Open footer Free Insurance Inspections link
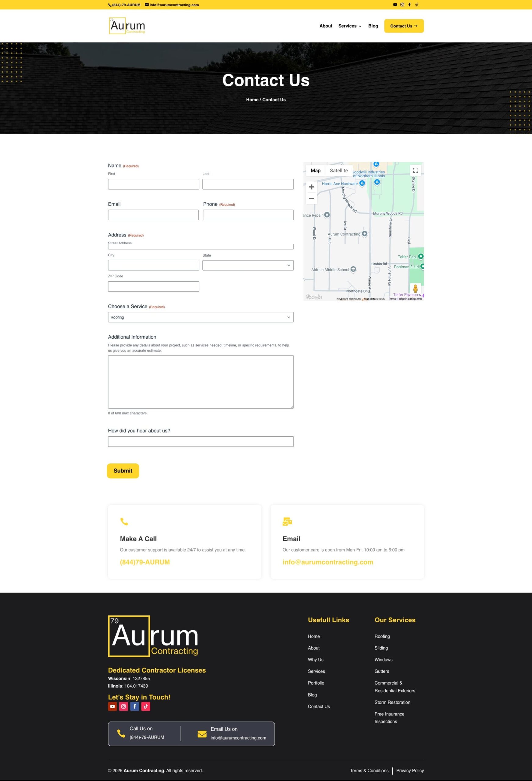 point(390,718)
